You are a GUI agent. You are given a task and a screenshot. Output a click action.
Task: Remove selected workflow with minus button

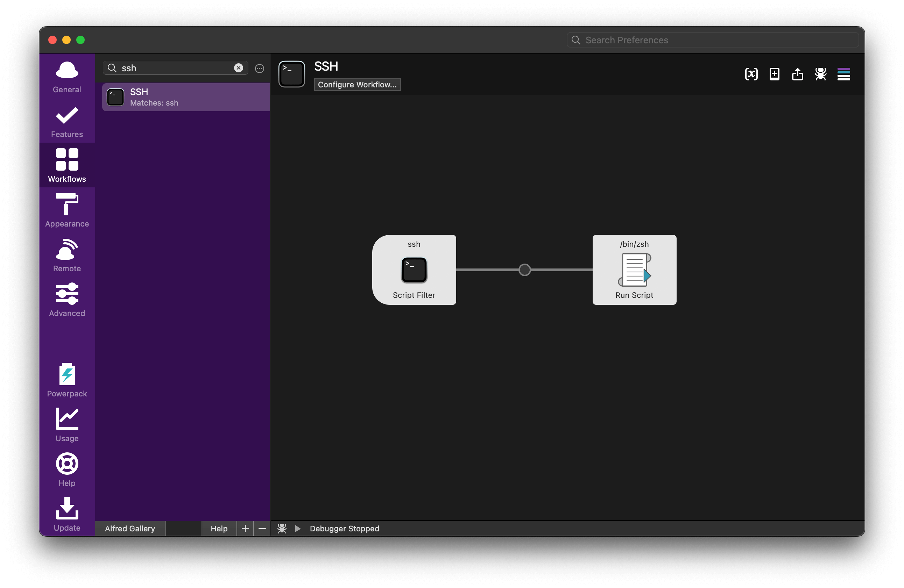click(262, 529)
